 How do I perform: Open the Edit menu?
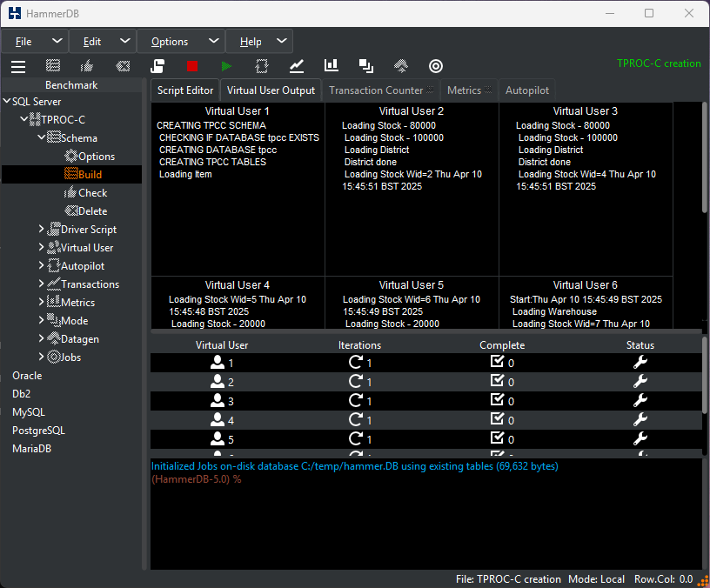pyautogui.click(x=103, y=42)
